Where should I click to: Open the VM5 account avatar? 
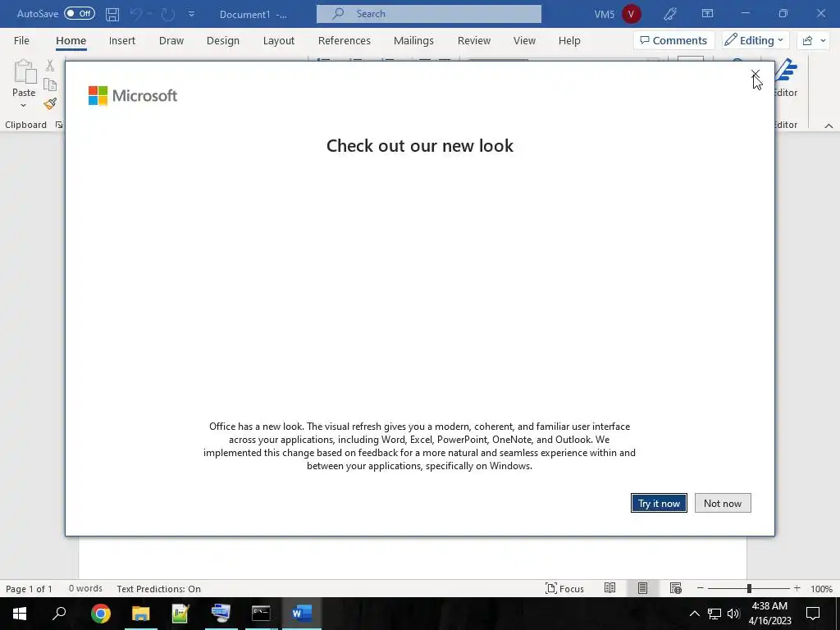pyautogui.click(x=631, y=14)
